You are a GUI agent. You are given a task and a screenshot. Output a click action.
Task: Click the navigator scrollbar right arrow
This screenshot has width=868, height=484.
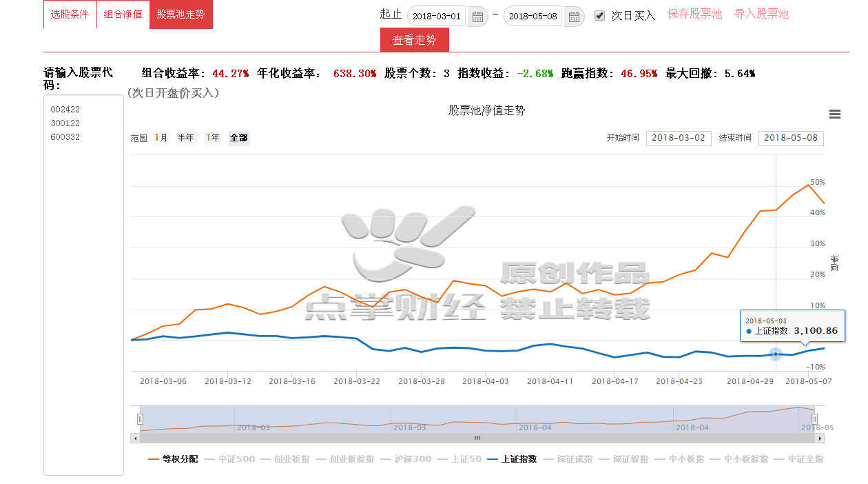[820, 438]
